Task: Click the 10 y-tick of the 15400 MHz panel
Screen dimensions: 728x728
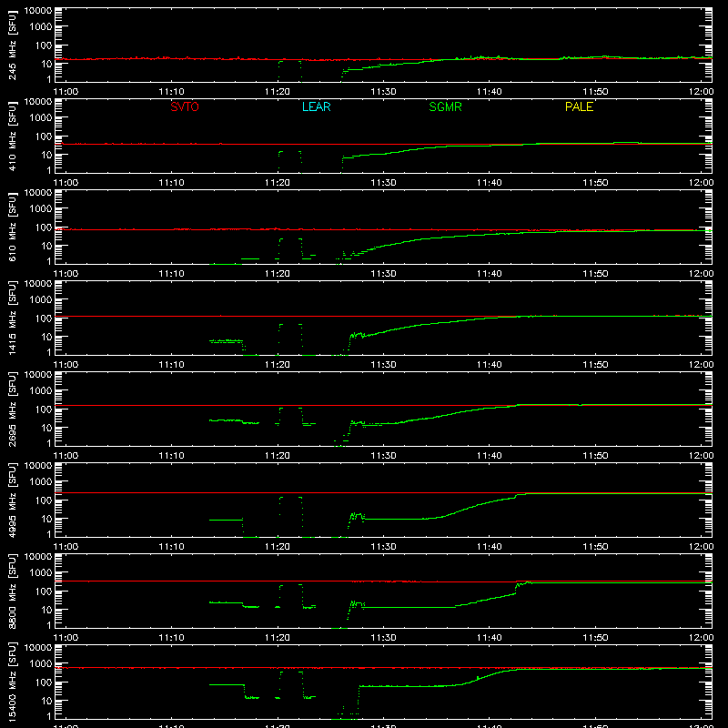Action: pyautogui.click(x=46, y=701)
